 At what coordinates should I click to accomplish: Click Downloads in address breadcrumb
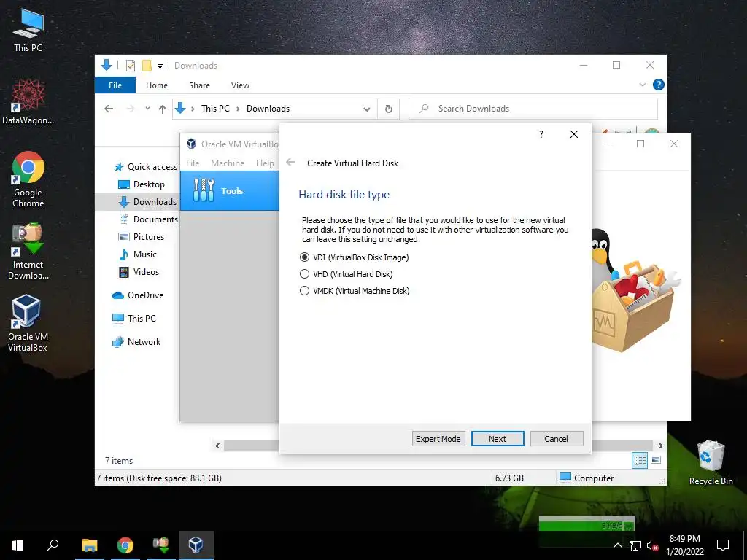[x=268, y=109]
